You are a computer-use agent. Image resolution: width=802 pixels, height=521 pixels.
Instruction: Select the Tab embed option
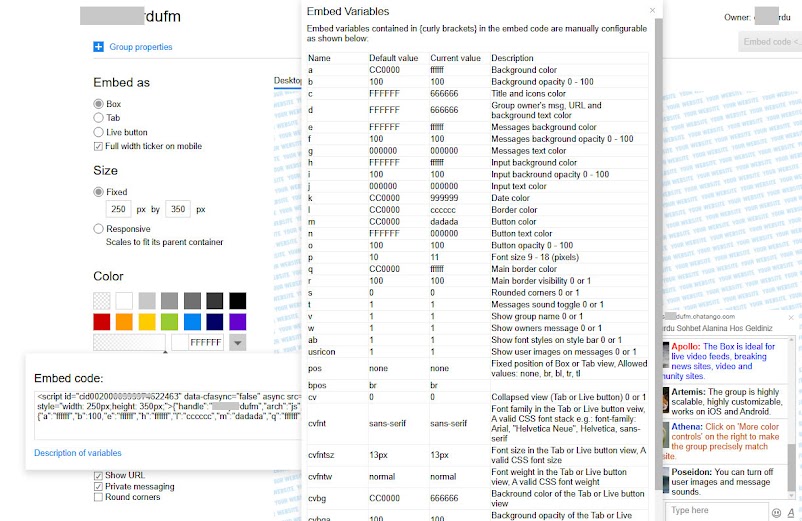tap(98, 118)
